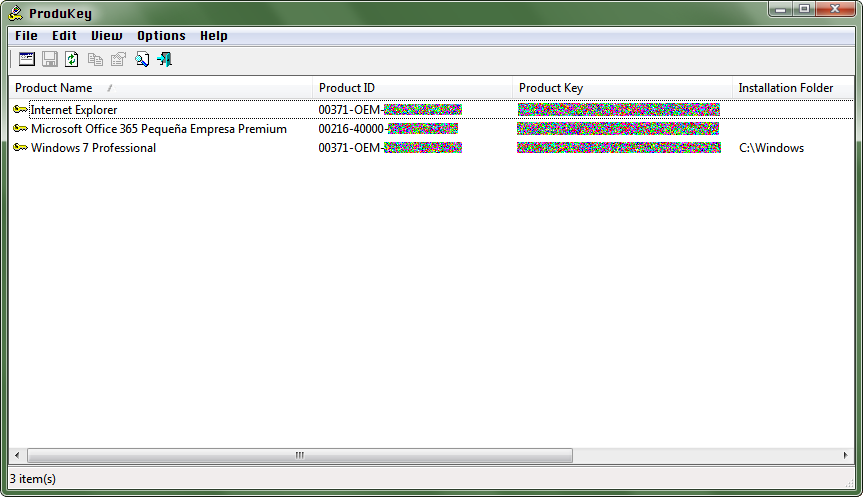Click the Save Selected Items floppy icon
The height and width of the screenshot is (497, 863).
coord(50,59)
